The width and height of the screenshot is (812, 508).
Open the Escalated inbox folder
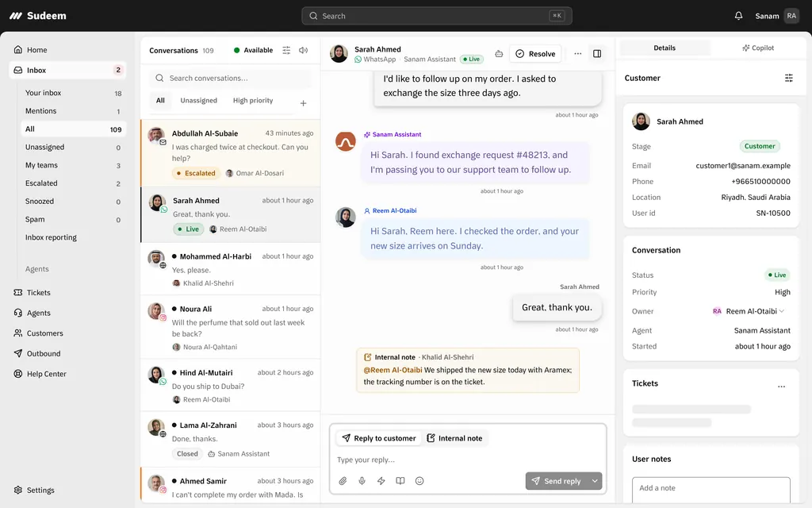(73, 183)
